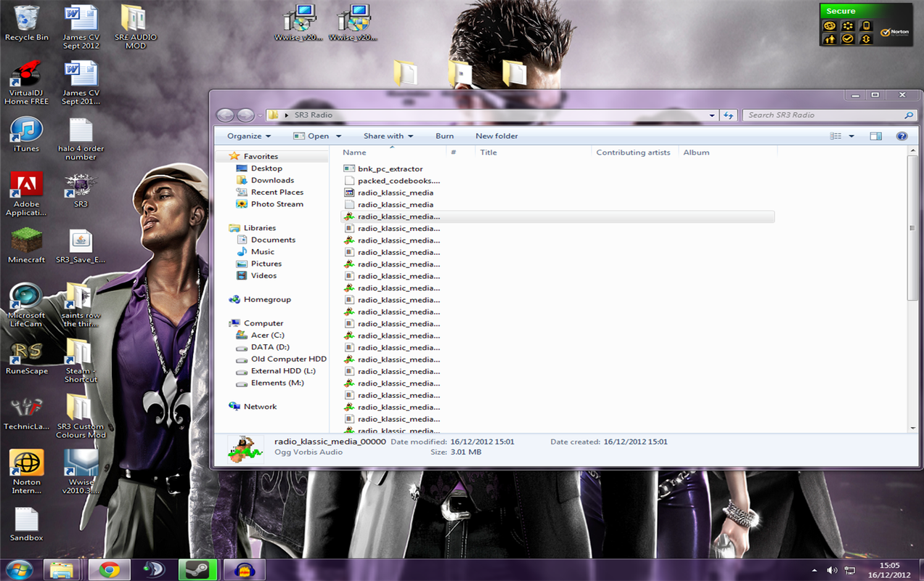Screen dimensions: 924x581
Task: Open Desktop under Favorites
Action: [x=266, y=168]
